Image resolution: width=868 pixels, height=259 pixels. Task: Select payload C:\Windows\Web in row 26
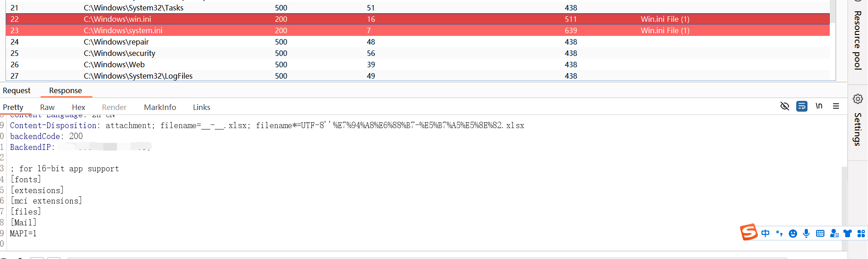point(114,65)
